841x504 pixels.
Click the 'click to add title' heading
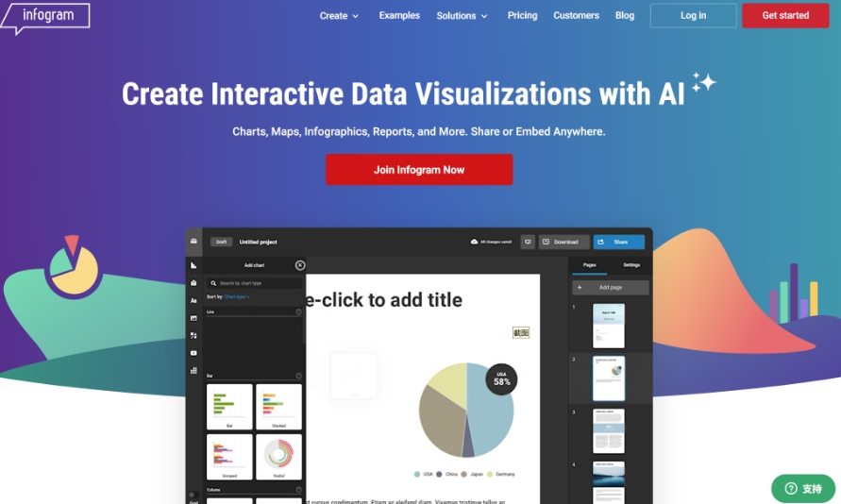[x=384, y=300]
